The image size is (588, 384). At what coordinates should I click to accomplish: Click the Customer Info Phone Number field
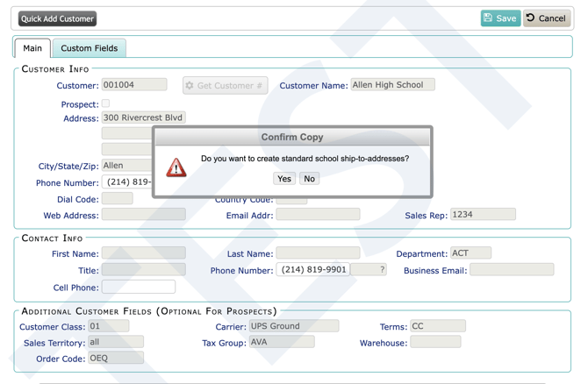coord(126,182)
